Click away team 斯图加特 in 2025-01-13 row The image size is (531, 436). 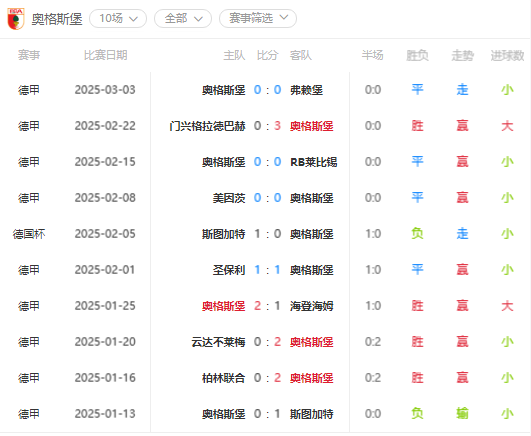[x=312, y=414]
